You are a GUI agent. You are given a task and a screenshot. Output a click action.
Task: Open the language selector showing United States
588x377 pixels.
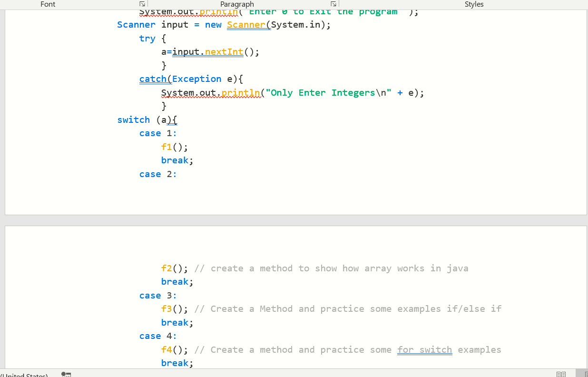click(x=24, y=375)
